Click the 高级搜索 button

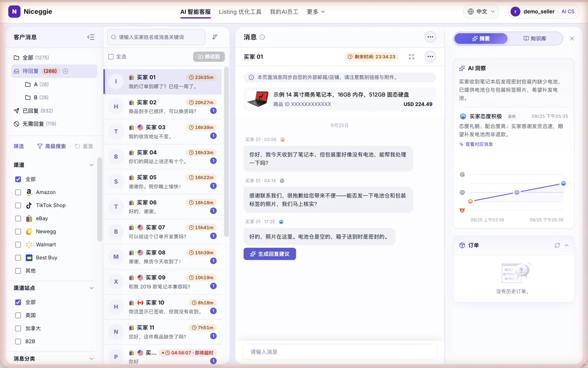tap(51, 146)
